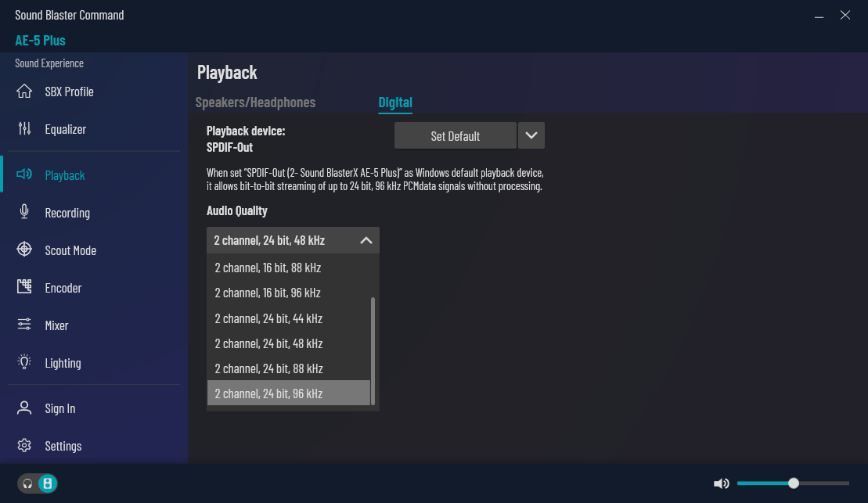Viewport: 868px width, 503px height.
Task: Click the AE-5 Plus device name
Action: pos(41,41)
